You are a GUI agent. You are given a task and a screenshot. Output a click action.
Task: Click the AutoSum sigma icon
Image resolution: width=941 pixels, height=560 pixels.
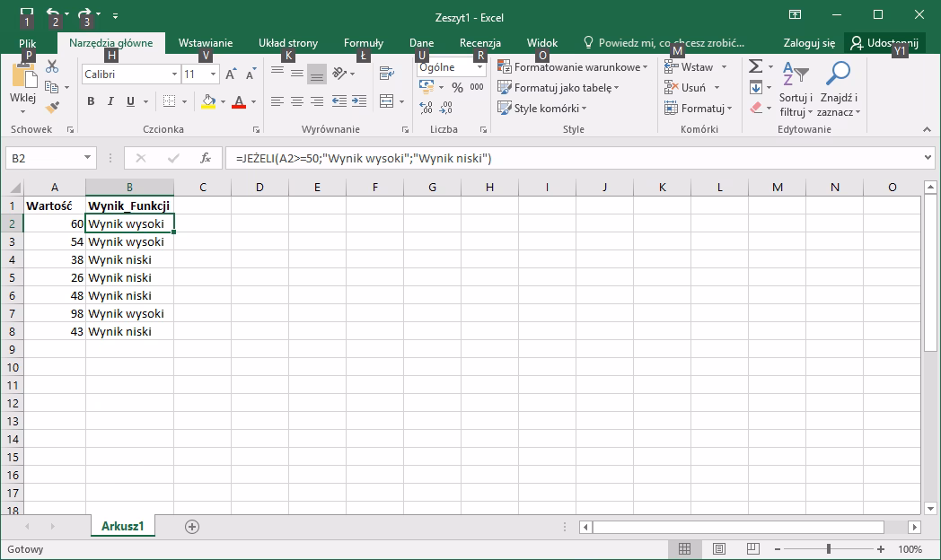(755, 67)
